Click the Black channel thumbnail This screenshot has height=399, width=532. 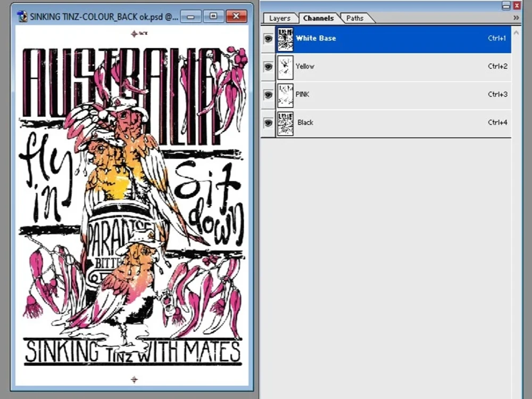(x=286, y=122)
